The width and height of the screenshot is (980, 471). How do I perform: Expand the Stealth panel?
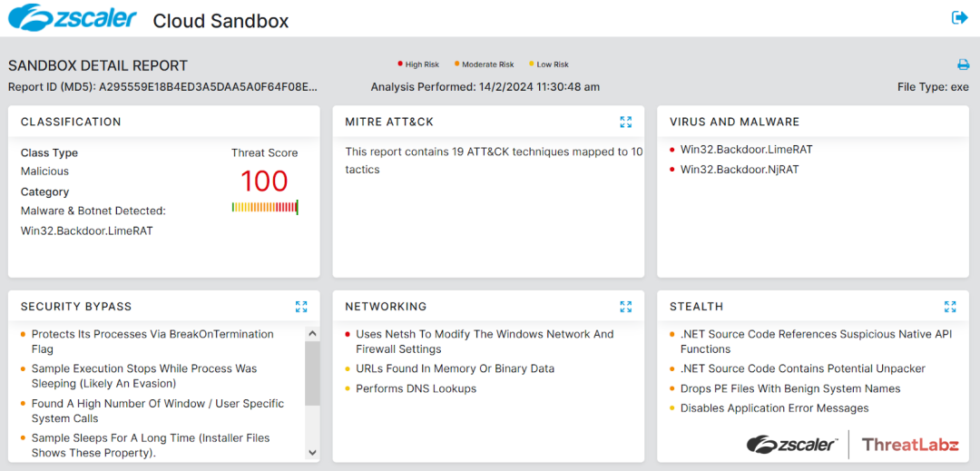[x=950, y=307]
